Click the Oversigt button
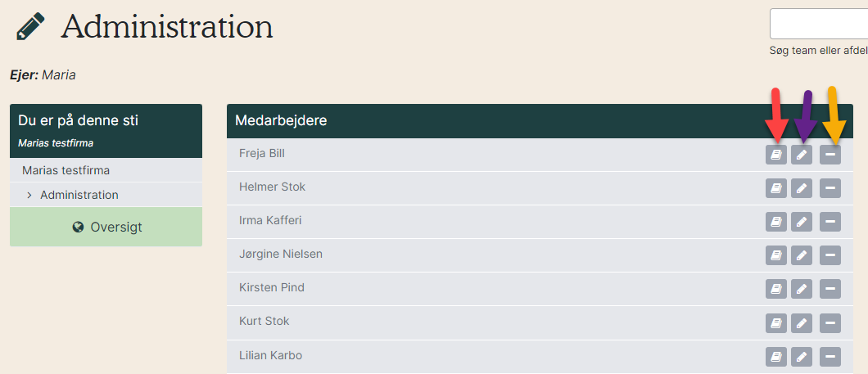This screenshot has width=868, height=374. 106,227
